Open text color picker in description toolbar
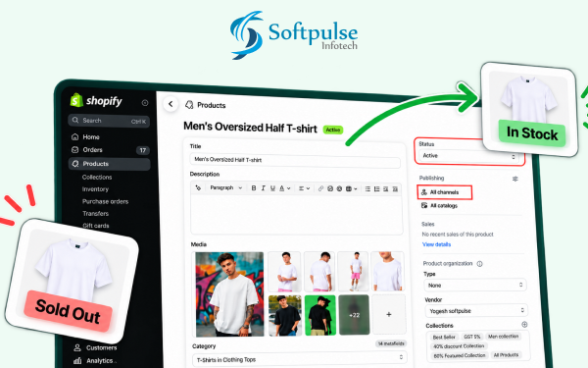588x368 pixels. click(284, 188)
